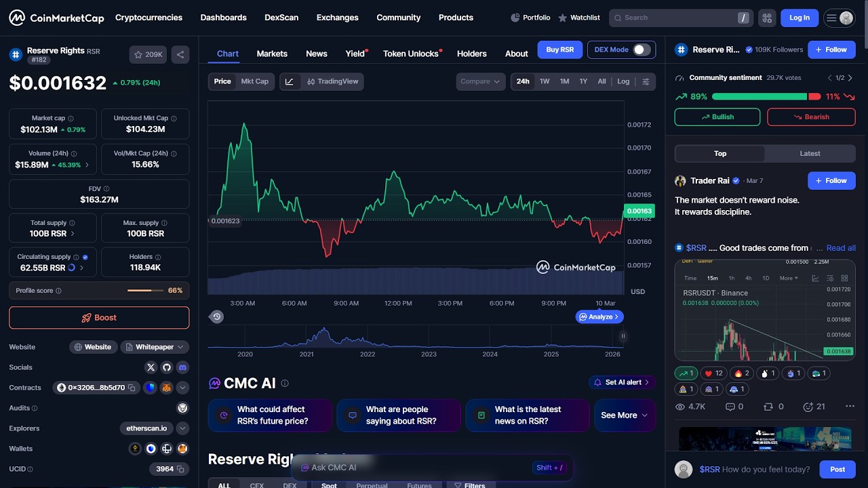Copy the 0x3206...8b5d70 contract address
Viewport: 868px width, 488px height.
tap(132, 388)
